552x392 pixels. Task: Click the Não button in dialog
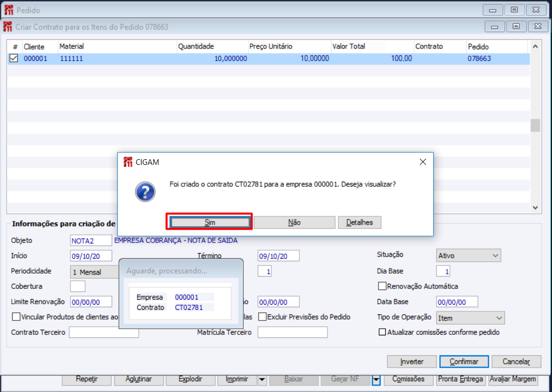294,222
